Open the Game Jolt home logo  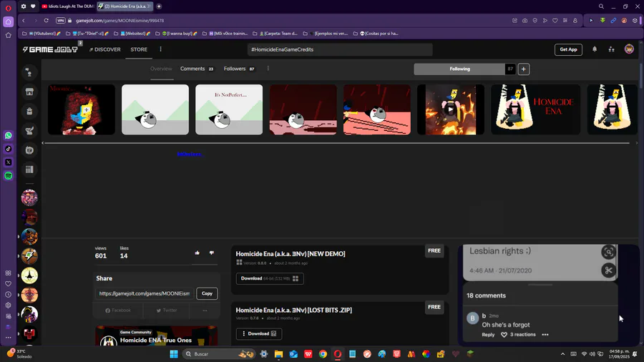50,49
